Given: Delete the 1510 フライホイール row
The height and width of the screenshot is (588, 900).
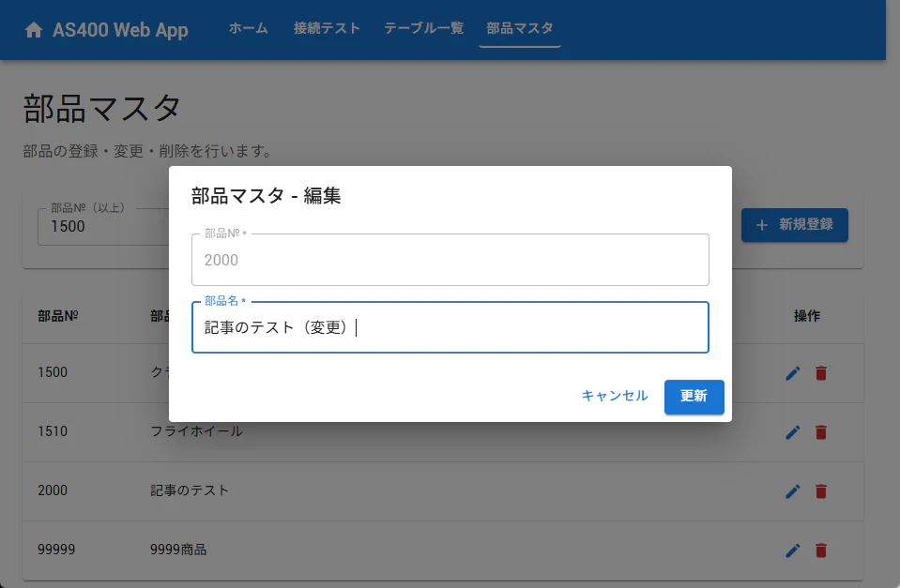Looking at the screenshot, I should click(x=821, y=432).
